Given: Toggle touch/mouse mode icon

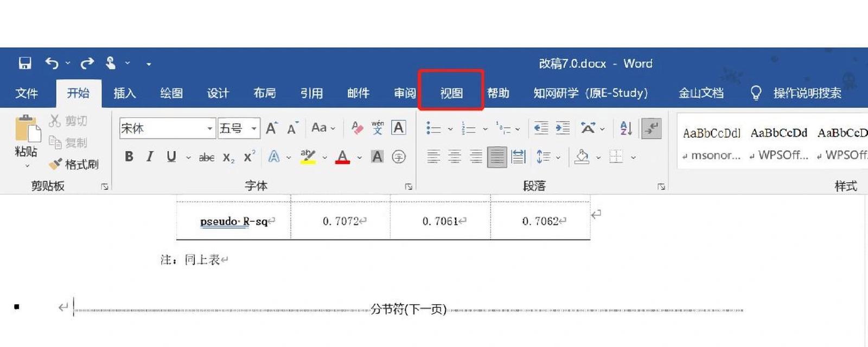Looking at the screenshot, I should point(111,63).
